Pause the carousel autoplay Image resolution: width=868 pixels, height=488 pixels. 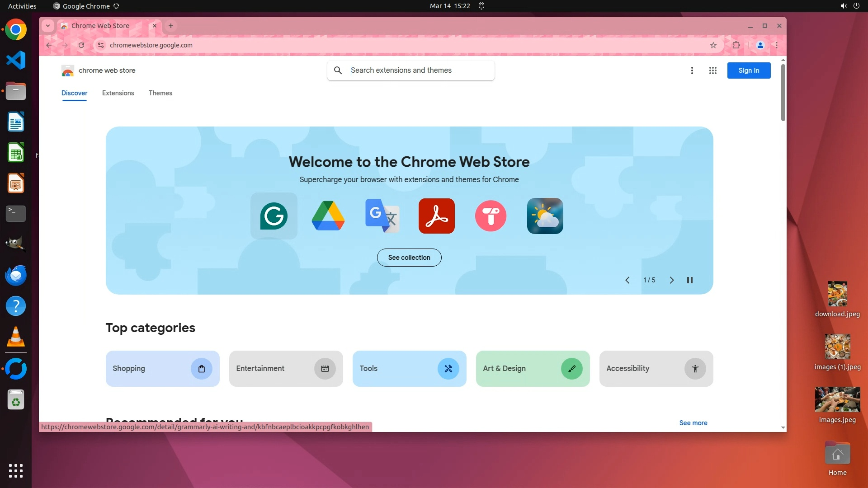(x=690, y=280)
